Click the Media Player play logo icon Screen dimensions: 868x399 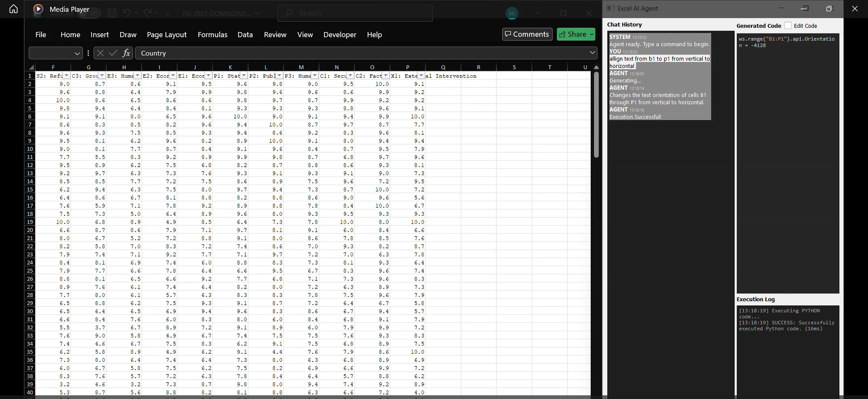[x=38, y=9]
